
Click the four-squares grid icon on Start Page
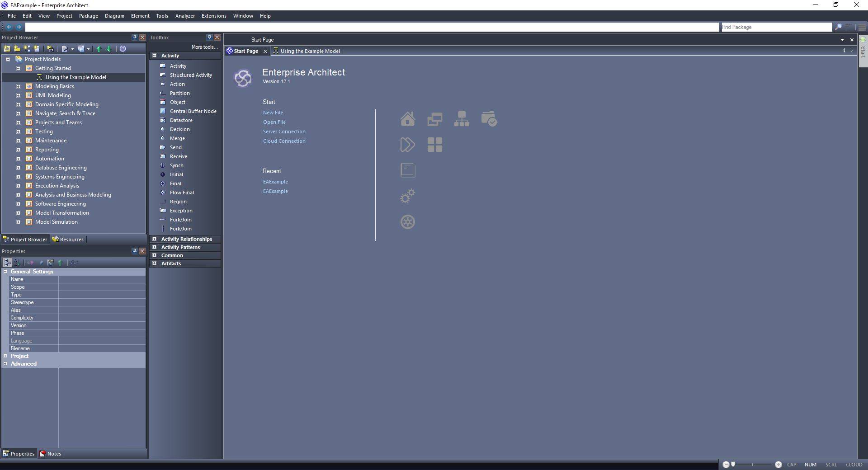[x=435, y=145]
